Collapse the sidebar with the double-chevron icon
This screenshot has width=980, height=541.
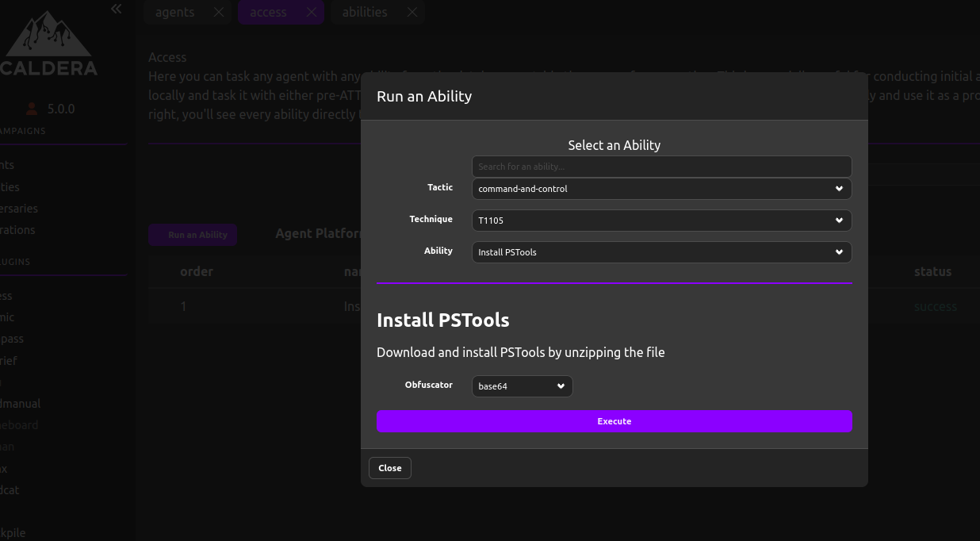coord(117,10)
